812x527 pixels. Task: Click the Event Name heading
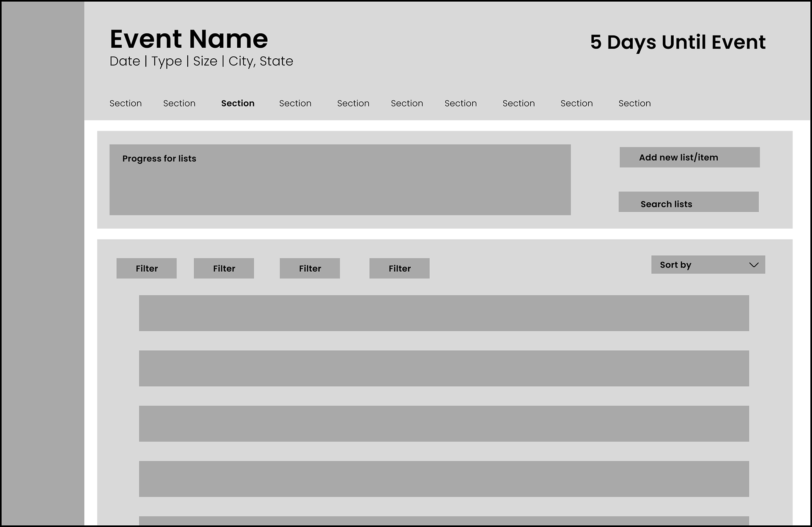189,39
